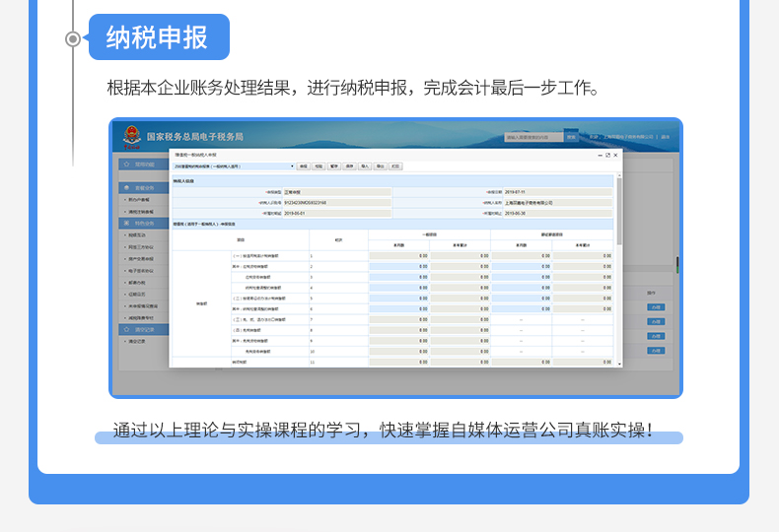Maximize the tax declaration dialog window
The image size is (779, 532).
[607, 155]
